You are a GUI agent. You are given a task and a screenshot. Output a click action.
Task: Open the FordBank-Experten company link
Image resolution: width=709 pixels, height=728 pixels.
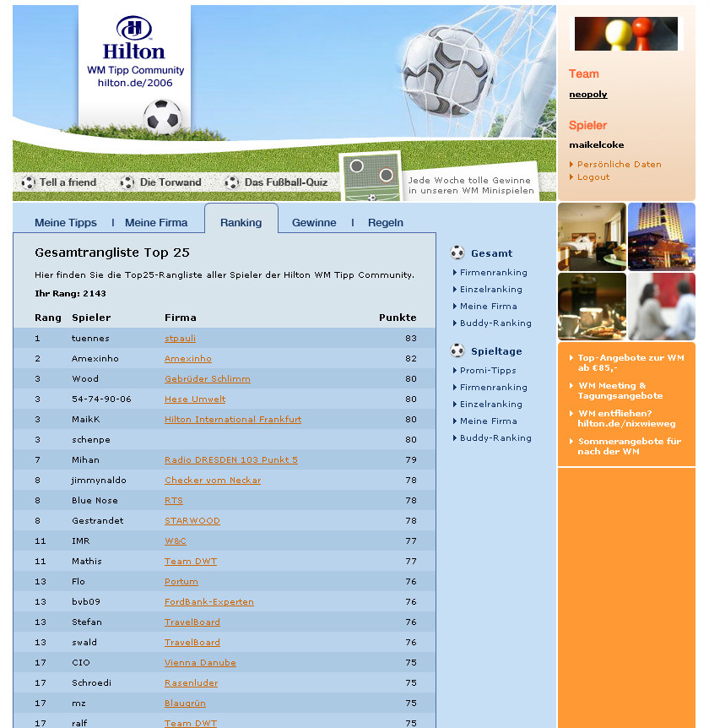(x=209, y=601)
